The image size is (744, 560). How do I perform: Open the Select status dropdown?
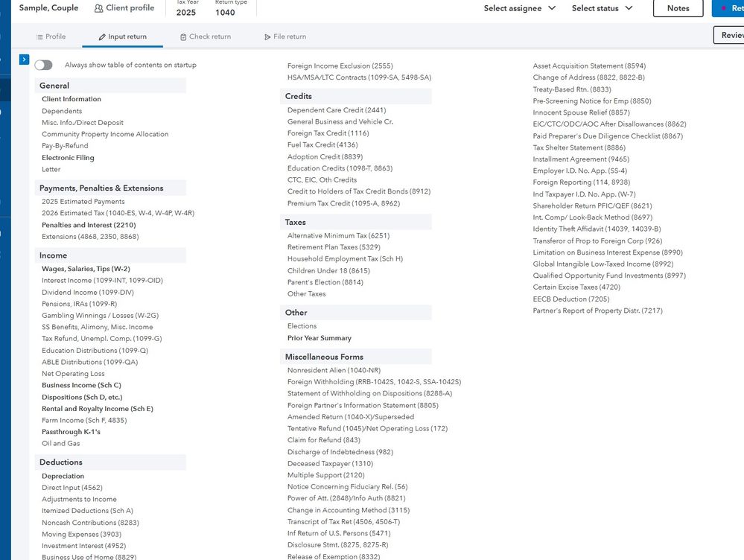[x=602, y=8]
